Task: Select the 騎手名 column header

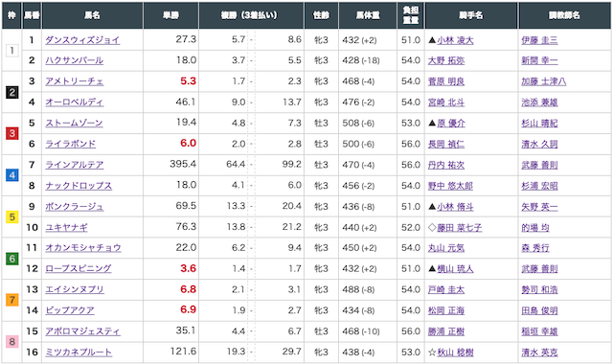Action: (x=471, y=15)
